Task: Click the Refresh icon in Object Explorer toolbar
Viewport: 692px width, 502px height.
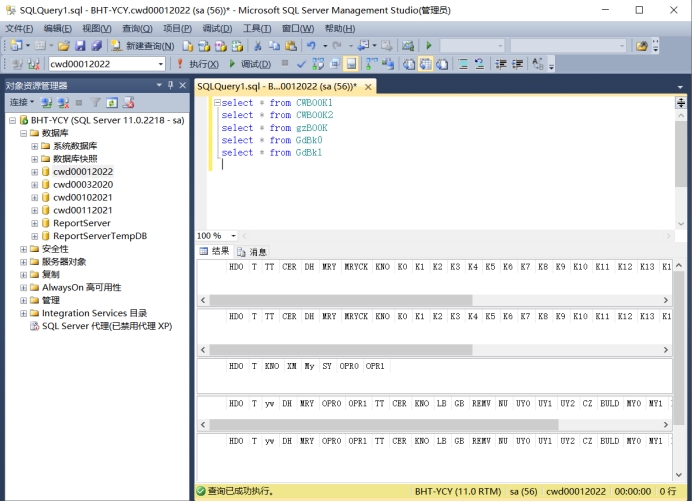Action: pyautogui.click(x=112, y=103)
